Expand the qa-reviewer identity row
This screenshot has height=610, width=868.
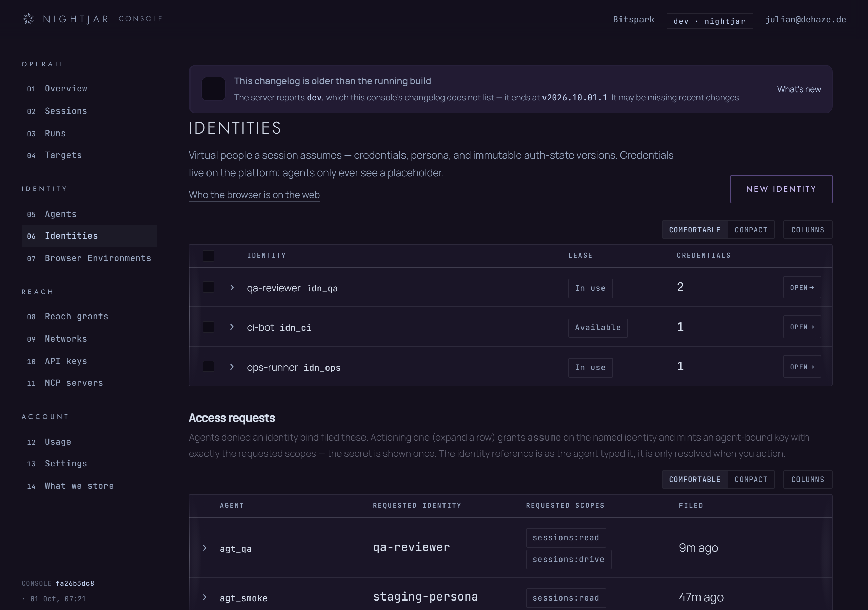(232, 288)
